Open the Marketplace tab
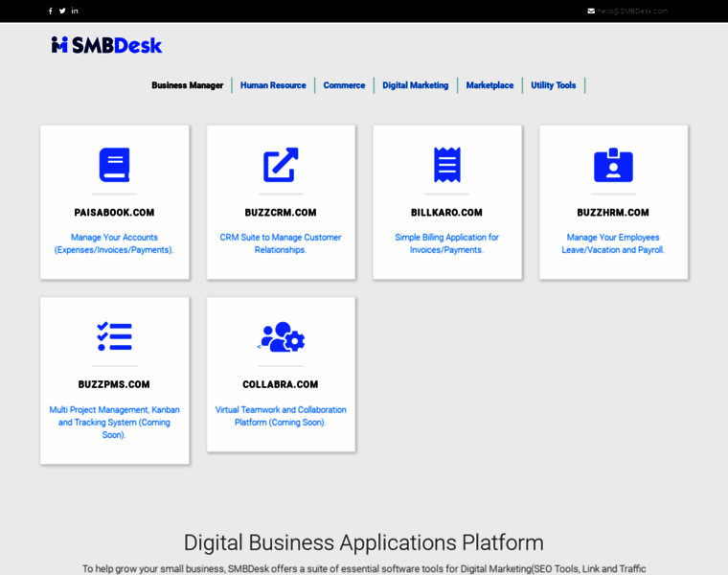The image size is (728, 575). click(489, 85)
